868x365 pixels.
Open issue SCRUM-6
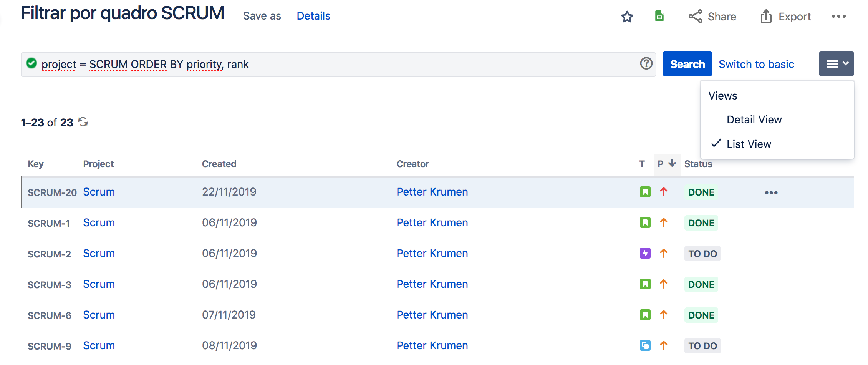(49, 315)
